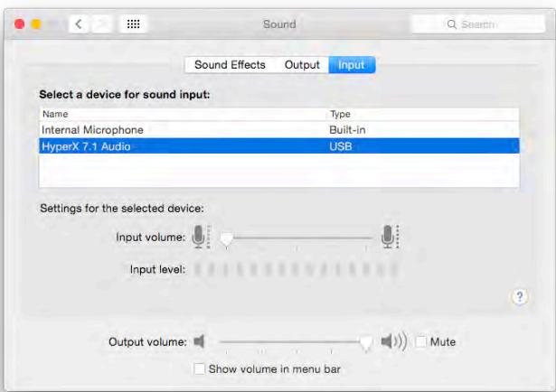The image size is (556, 392).
Task: Select Internal Microphone in the device list
Action: (279, 130)
